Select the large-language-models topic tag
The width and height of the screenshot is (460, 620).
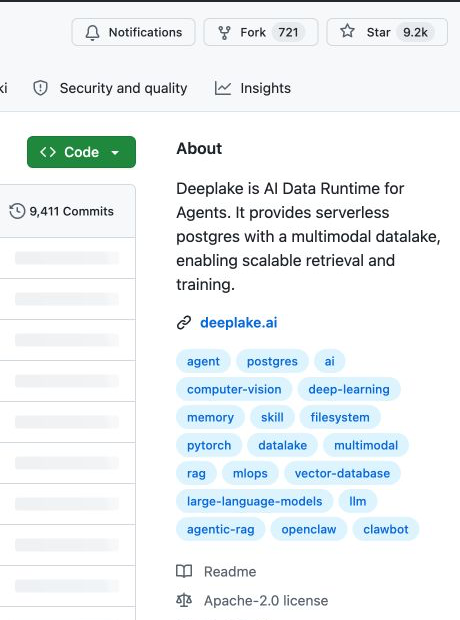254,502
